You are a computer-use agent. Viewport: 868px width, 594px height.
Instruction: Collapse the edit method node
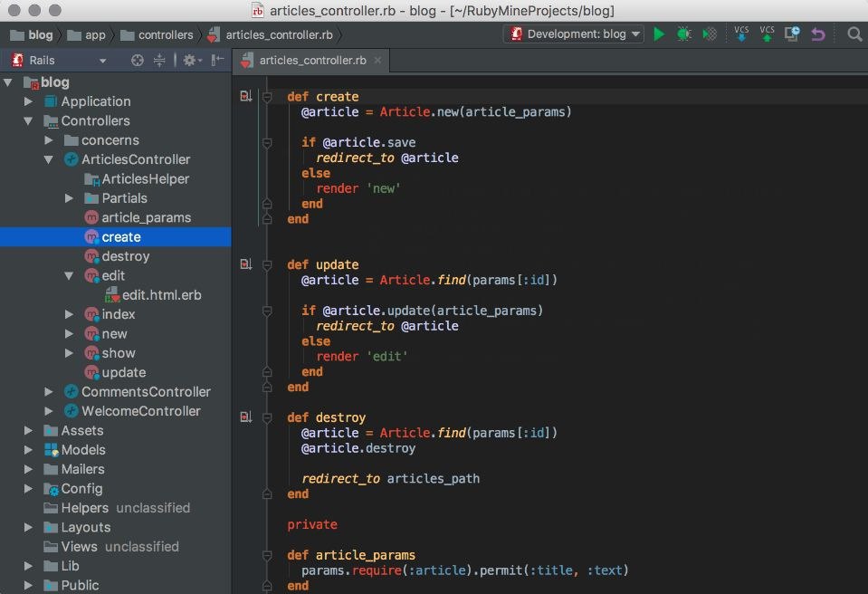(69, 275)
